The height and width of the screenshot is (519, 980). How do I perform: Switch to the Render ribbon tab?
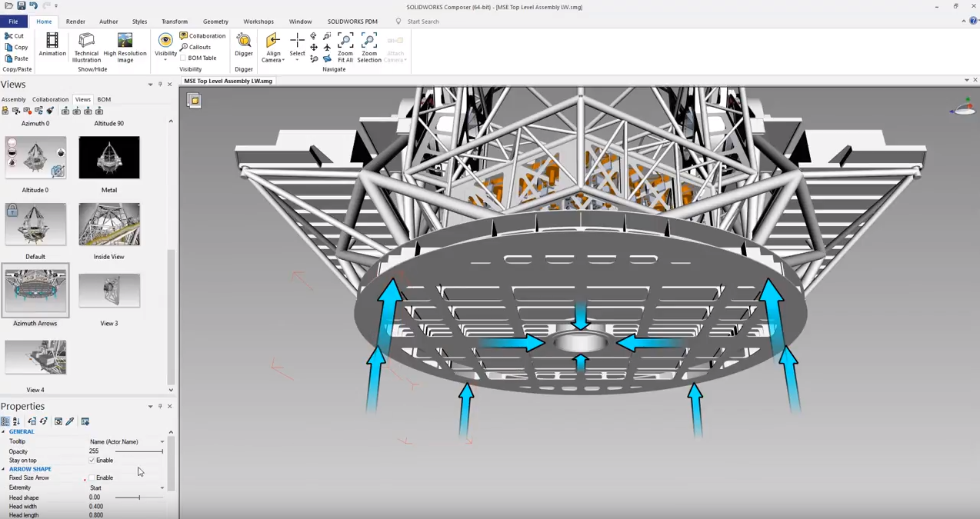(75, 22)
